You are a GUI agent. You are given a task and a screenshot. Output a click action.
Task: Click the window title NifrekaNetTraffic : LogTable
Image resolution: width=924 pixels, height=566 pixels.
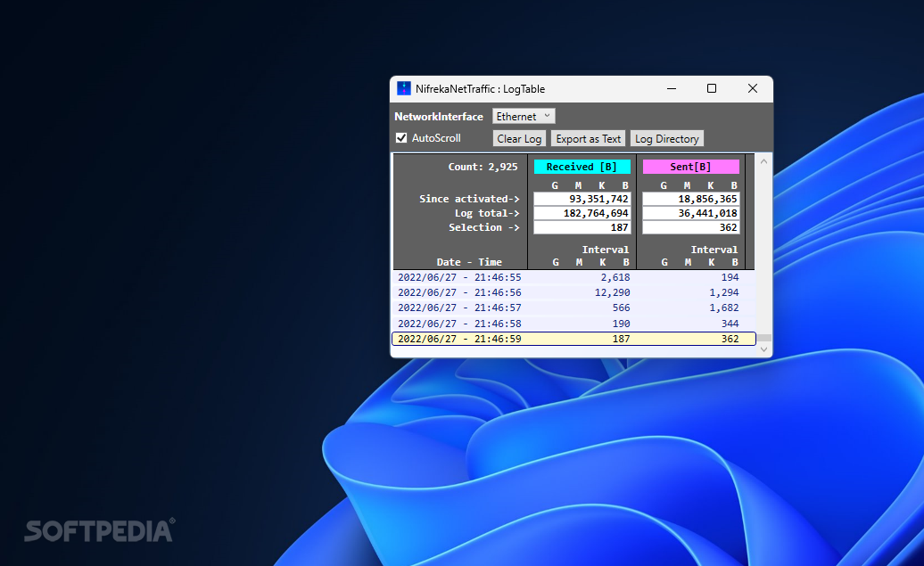(480, 89)
